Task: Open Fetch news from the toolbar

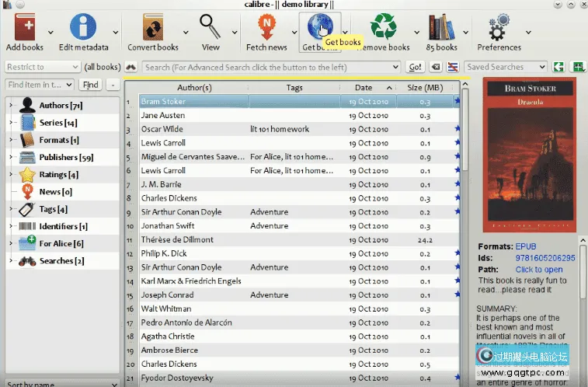Action: coord(266,28)
